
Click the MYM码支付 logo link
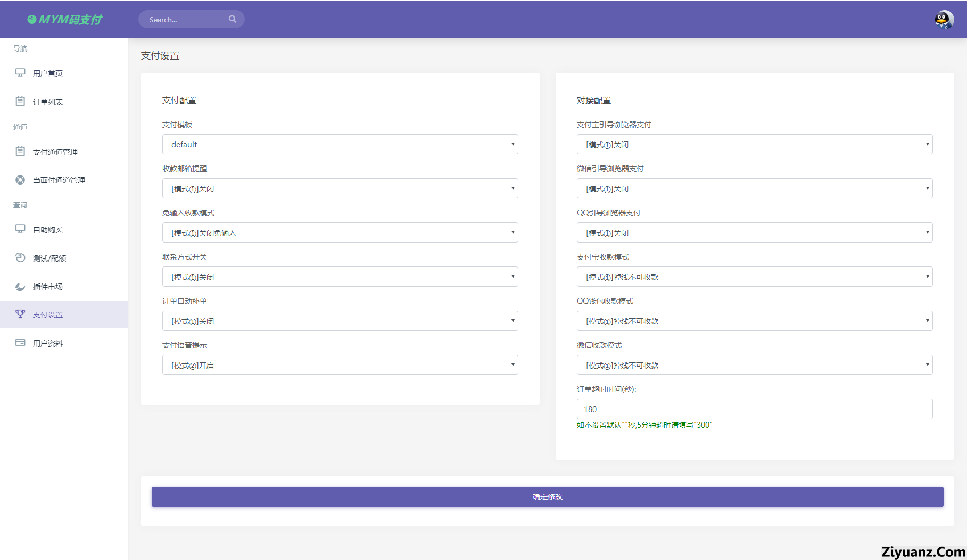click(x=64, y=20)
